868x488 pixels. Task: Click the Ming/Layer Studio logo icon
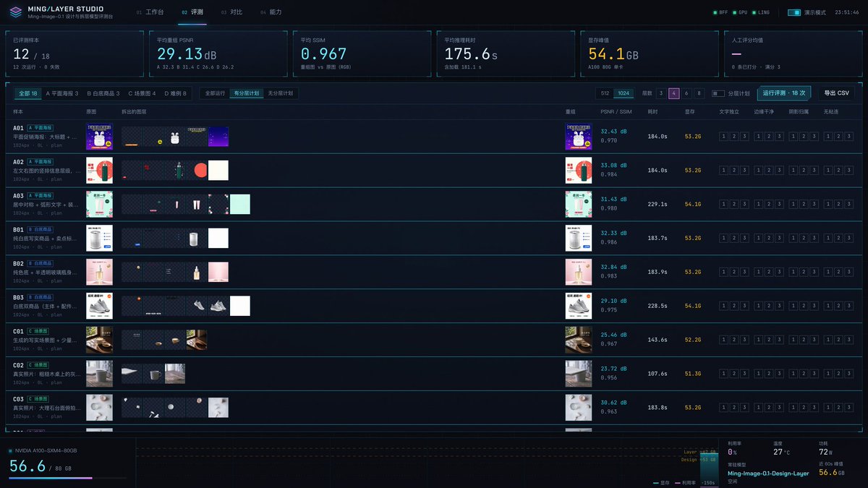click(x=15, y=12)
